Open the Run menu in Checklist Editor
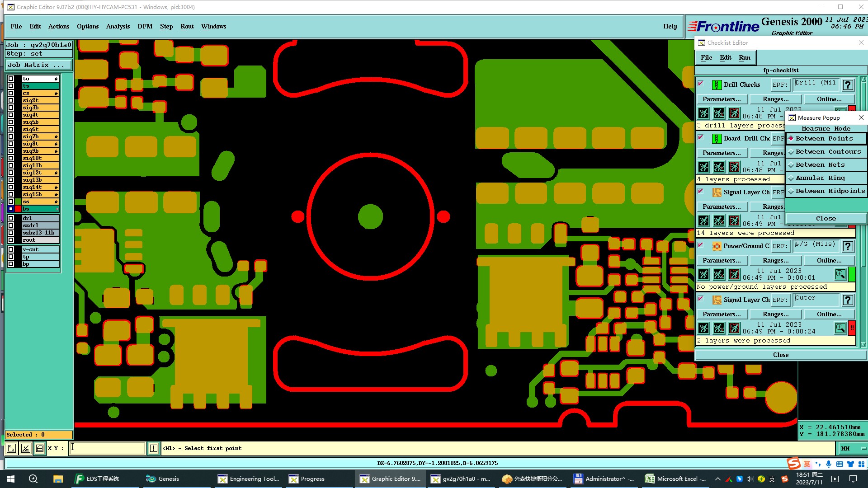Screen dimensions: 868x488 tap(744, 57)
